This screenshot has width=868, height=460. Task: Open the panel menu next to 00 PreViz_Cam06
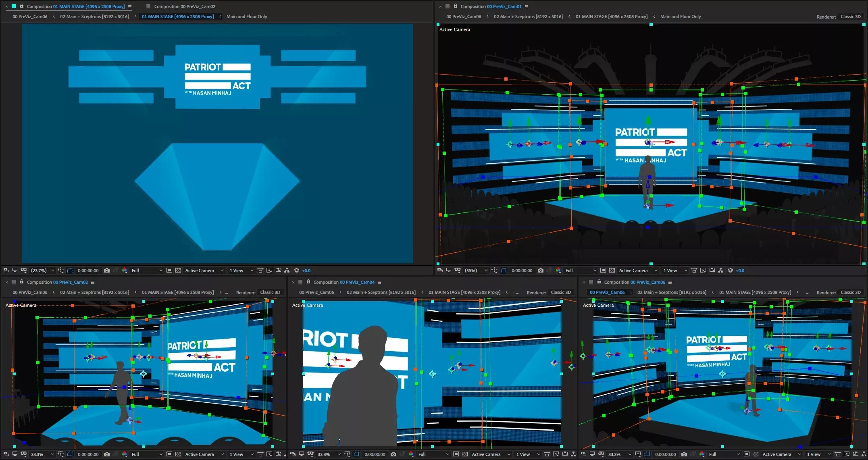(x=670, y=282)
